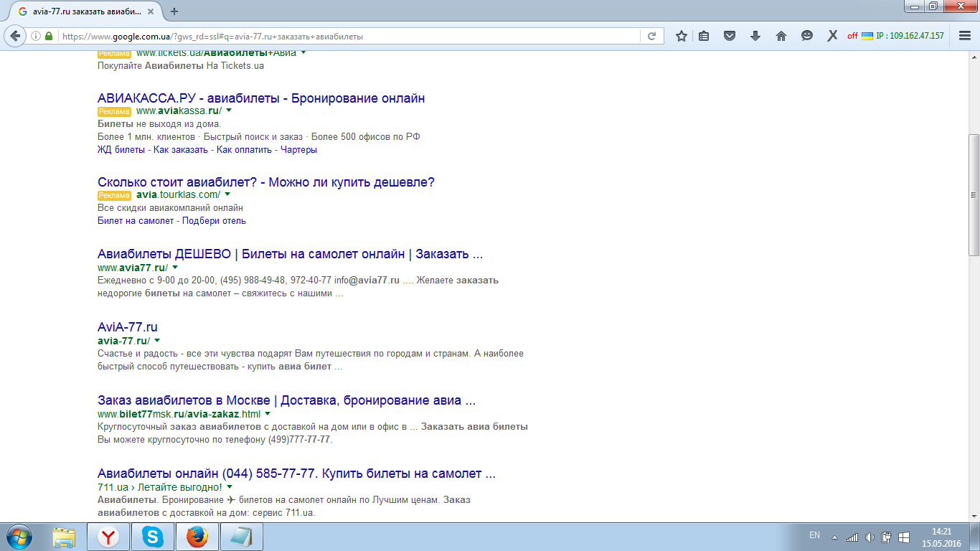Open a new tab with plus button
980x551 pixels.
(174, 11)
